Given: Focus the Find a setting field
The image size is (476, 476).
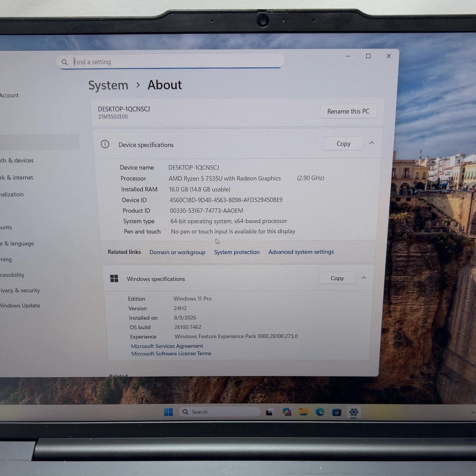Looking at the screenshot, I should [x=171, y=61].
